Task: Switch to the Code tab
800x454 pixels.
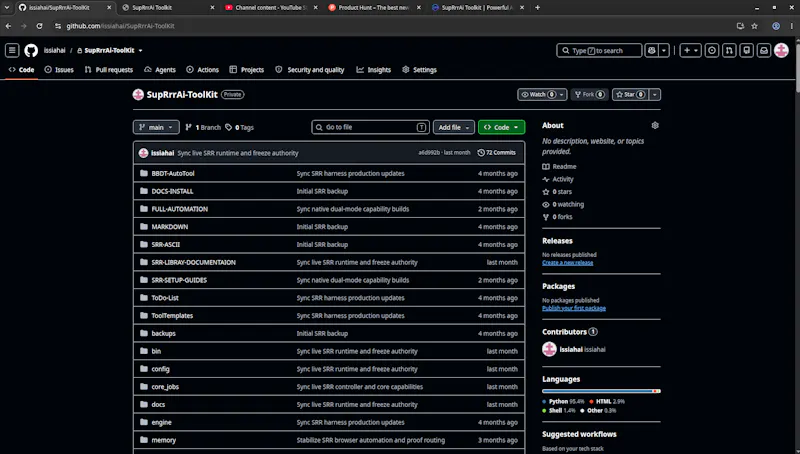Action: tap(21, 70)
